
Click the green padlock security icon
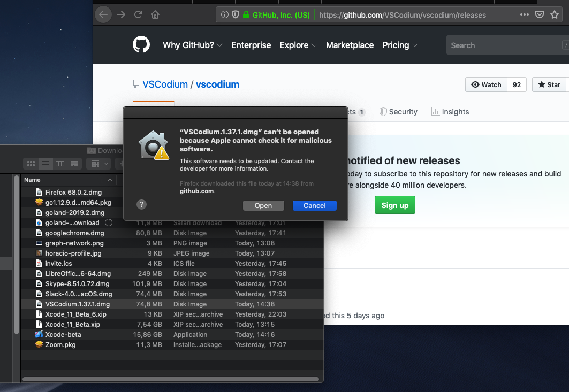[x=246, y=15]
